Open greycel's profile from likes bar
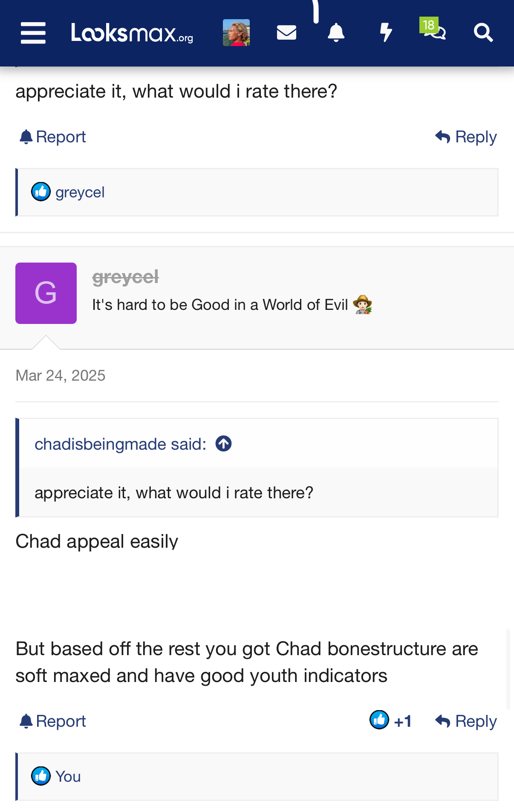Image resolution: width=514 pixels, height=812 pixels. (80, 192)
